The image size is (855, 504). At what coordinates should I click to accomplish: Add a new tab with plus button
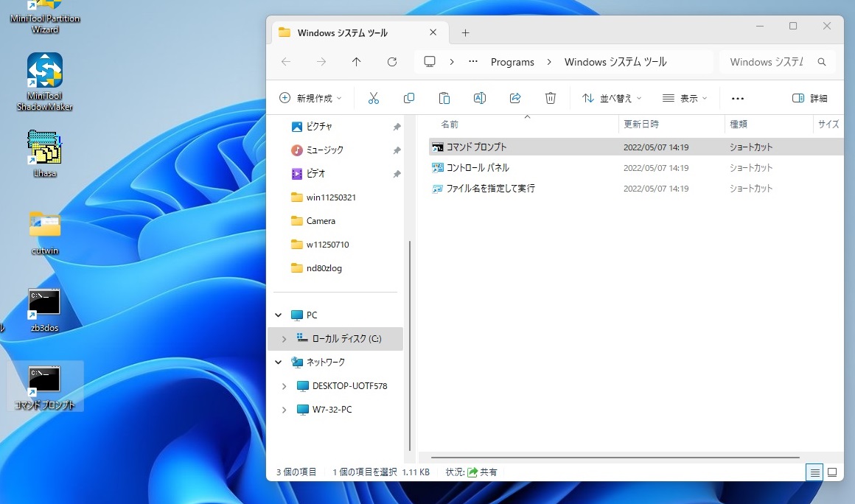tap(465, 33)
